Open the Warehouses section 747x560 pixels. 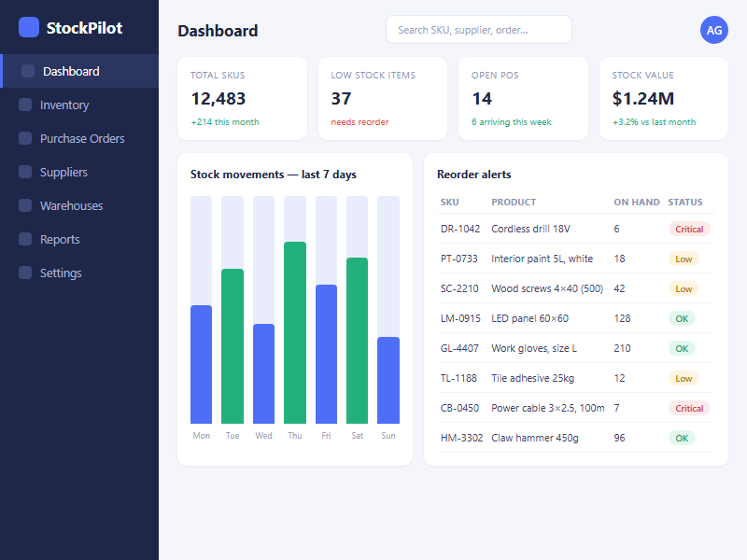click(79, 205)
